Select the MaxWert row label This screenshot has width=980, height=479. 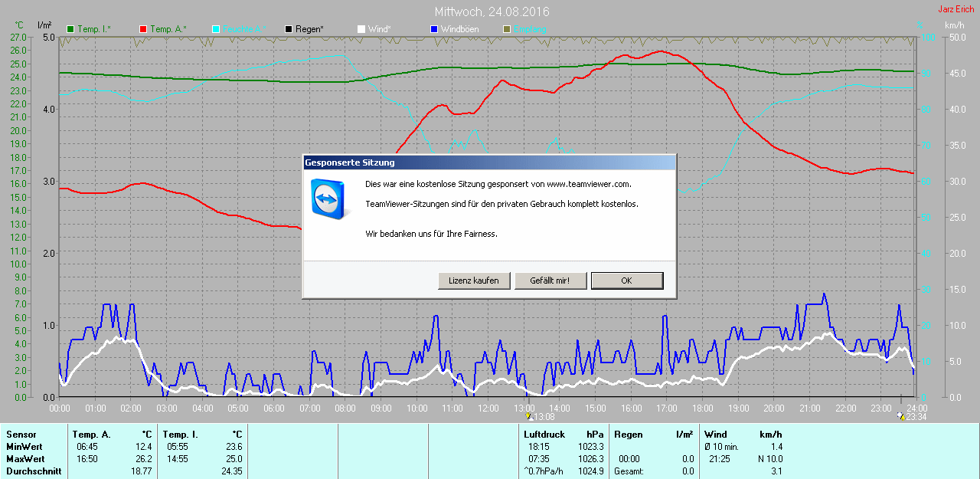pyautogui.click(x=24, y=459)
